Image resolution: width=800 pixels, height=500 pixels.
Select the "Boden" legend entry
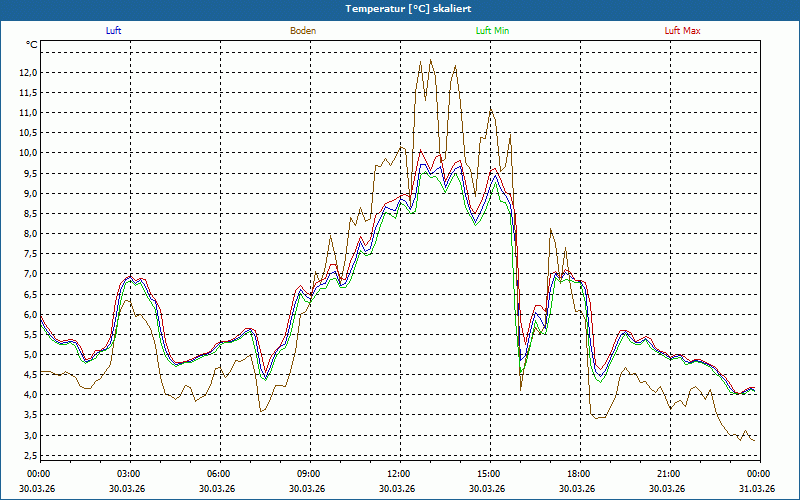(303, 31)
